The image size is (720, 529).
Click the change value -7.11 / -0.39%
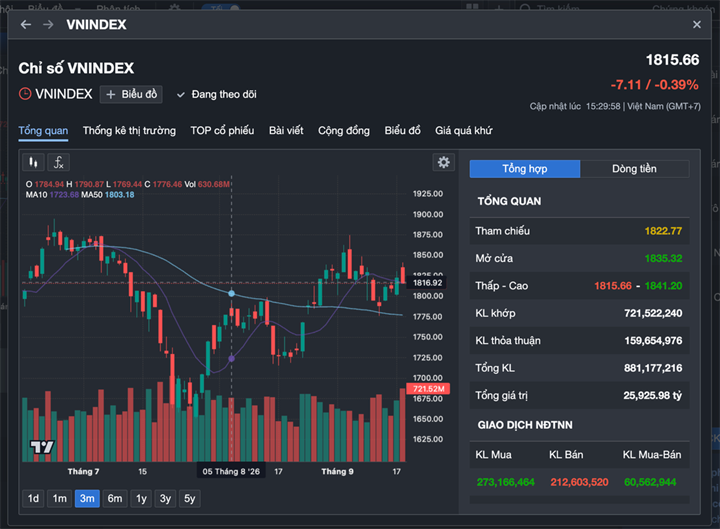654,85
